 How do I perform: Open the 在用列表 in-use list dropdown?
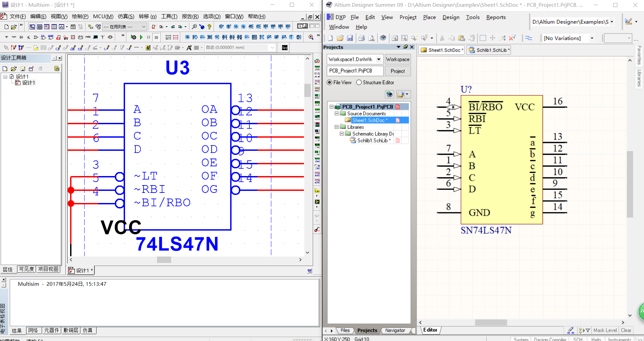point(144,27)
